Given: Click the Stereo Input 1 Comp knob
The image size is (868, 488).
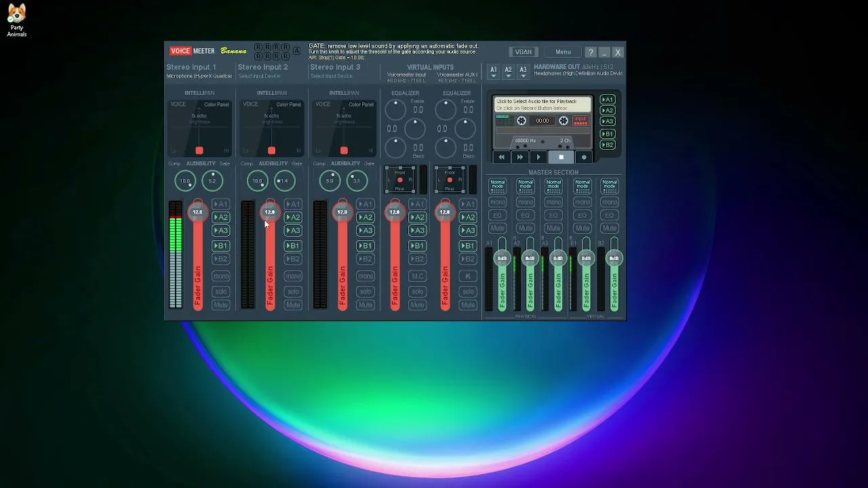Looking at the screenshot, I should pos(184,181).
